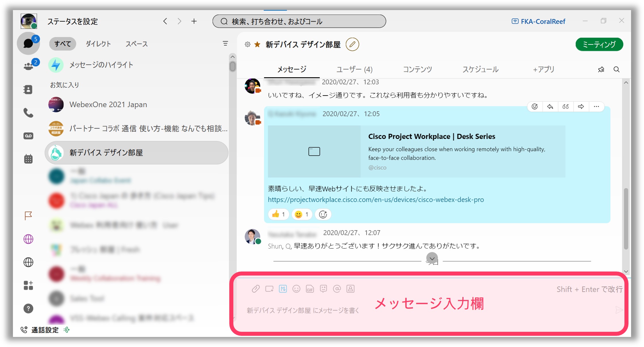Select the ダイレクト filter tab
Screen dimensions: 644x347
(x=97, y=44)
